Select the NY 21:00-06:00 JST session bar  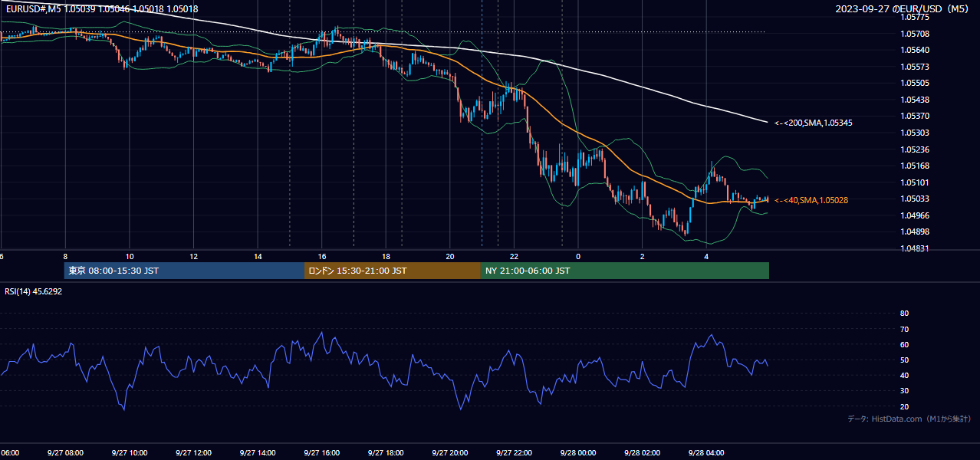point(625,271)
